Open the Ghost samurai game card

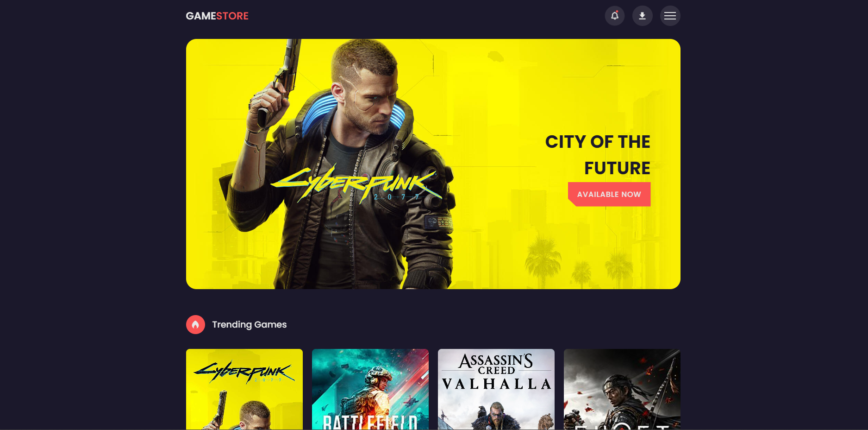(622, 389)
